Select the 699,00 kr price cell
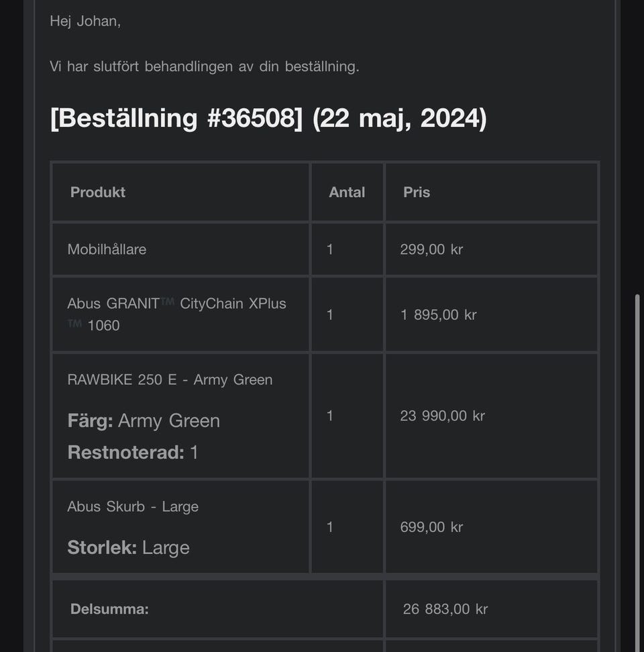 431,527
